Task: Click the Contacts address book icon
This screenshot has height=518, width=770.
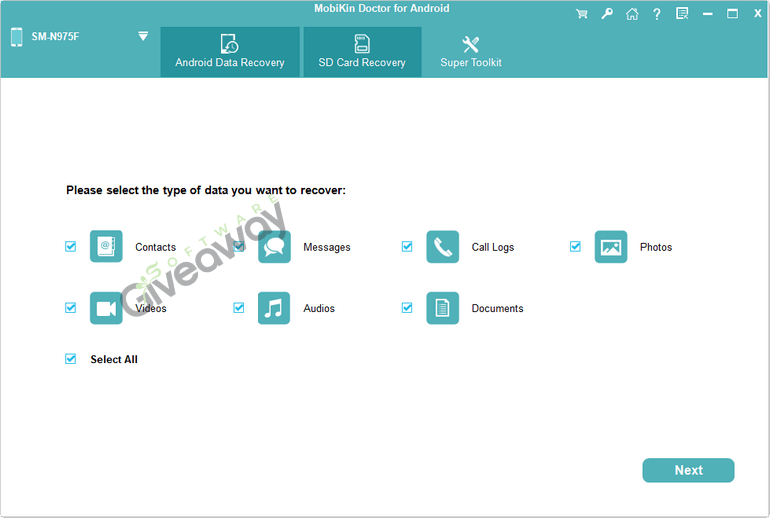Action: point(106,246)
